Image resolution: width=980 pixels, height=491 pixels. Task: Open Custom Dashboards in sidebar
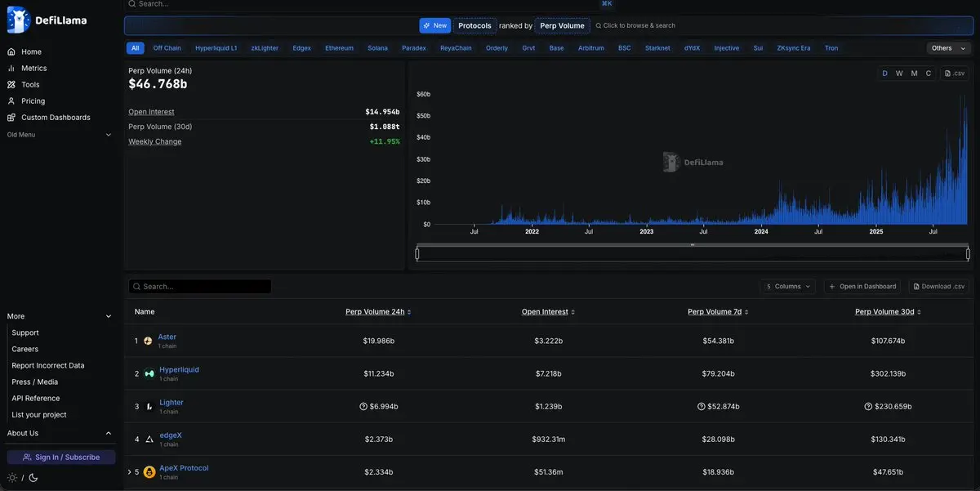pos(56,117)
